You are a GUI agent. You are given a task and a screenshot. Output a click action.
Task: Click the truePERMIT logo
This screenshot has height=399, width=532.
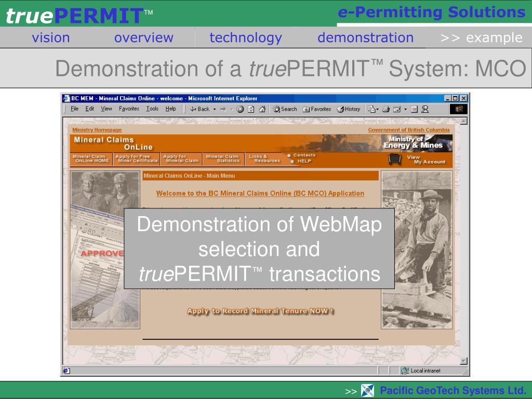pyautogui.click(x=79, y=15)
